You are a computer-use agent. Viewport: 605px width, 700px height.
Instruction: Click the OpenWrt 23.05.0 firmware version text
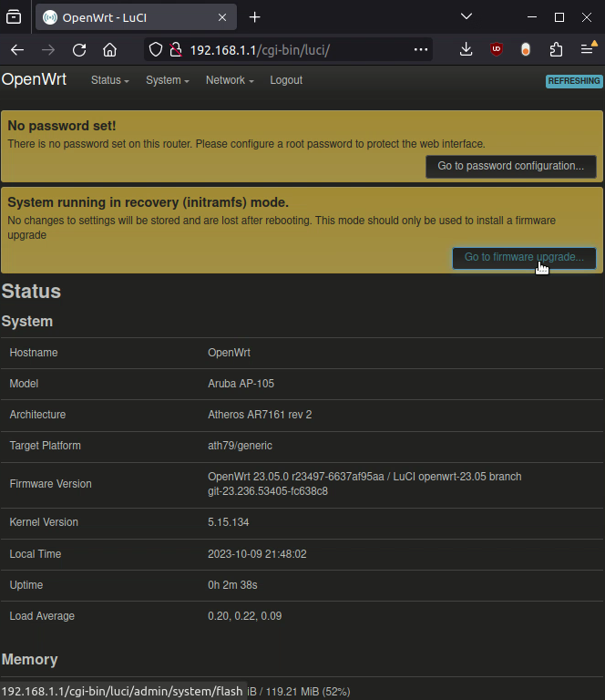click(364, 484)
